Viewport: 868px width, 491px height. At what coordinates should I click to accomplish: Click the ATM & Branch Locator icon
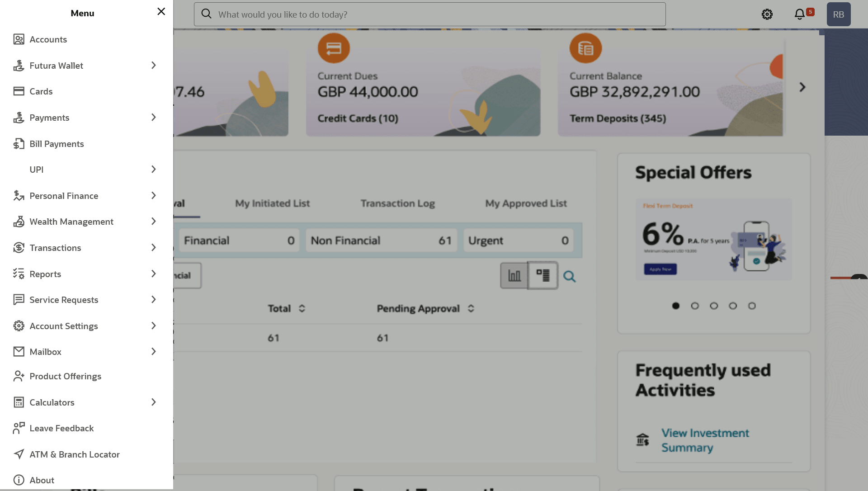(19, 454)
